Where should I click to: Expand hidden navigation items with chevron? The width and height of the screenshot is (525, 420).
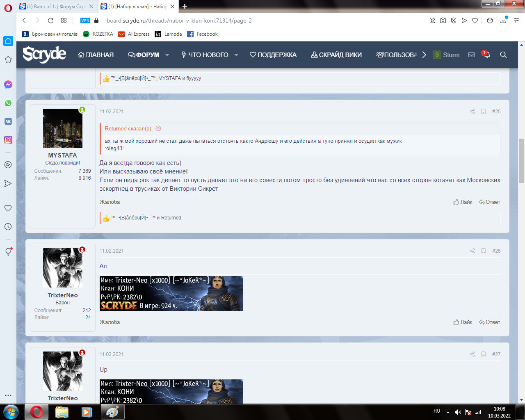pyautogui.click(x=424, y=55)
